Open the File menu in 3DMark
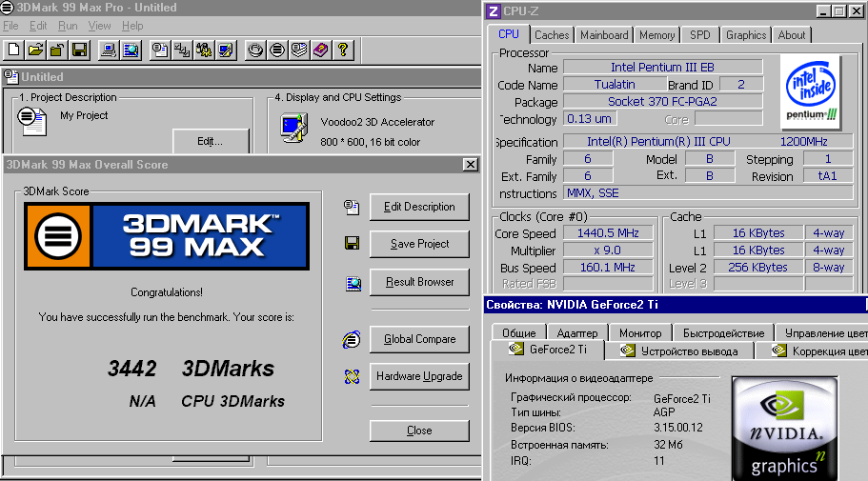 10,26
